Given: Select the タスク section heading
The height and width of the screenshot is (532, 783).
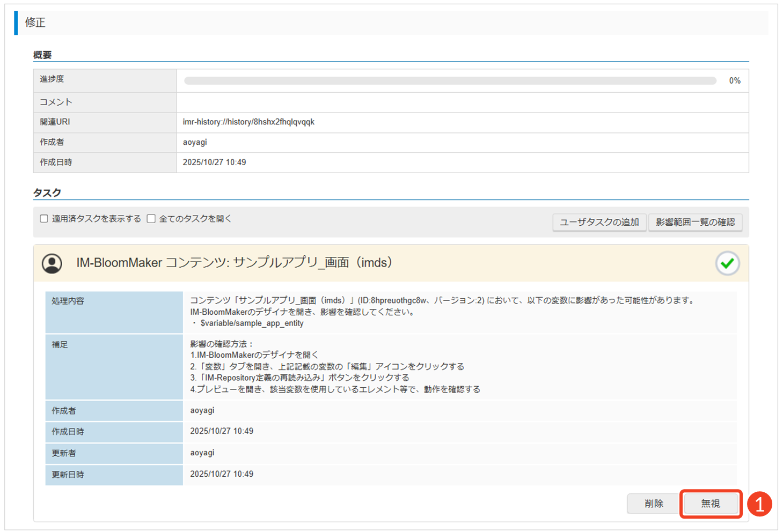Looking at the screenshot, I should click(x=47, y=193).
